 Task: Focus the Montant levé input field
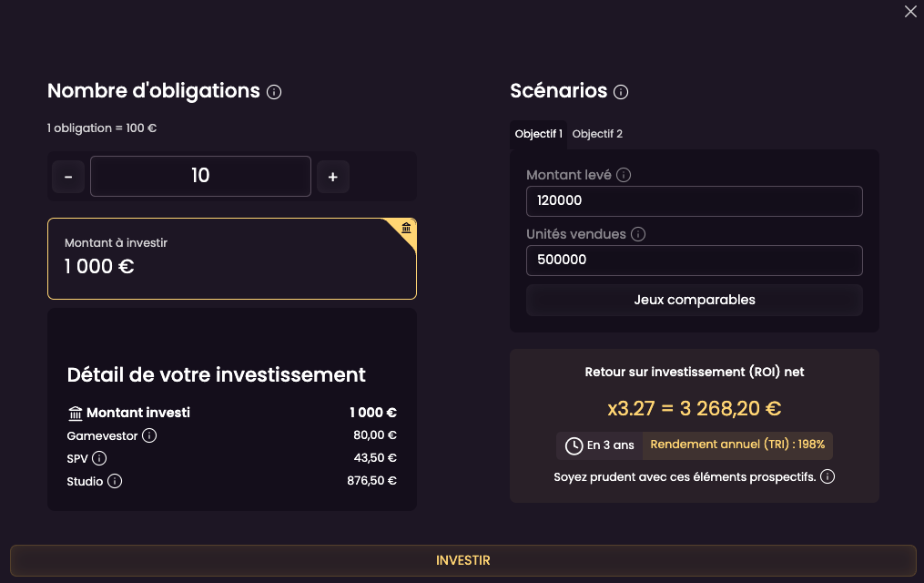pyautogui.click(x=694, y=201)
